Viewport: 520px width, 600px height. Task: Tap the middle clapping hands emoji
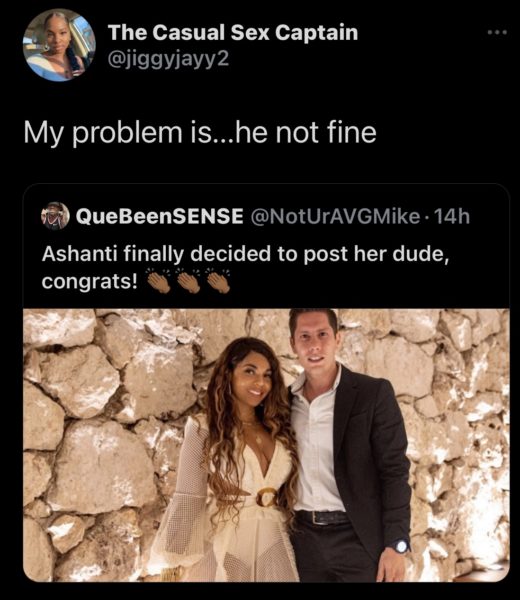point(189,283)
